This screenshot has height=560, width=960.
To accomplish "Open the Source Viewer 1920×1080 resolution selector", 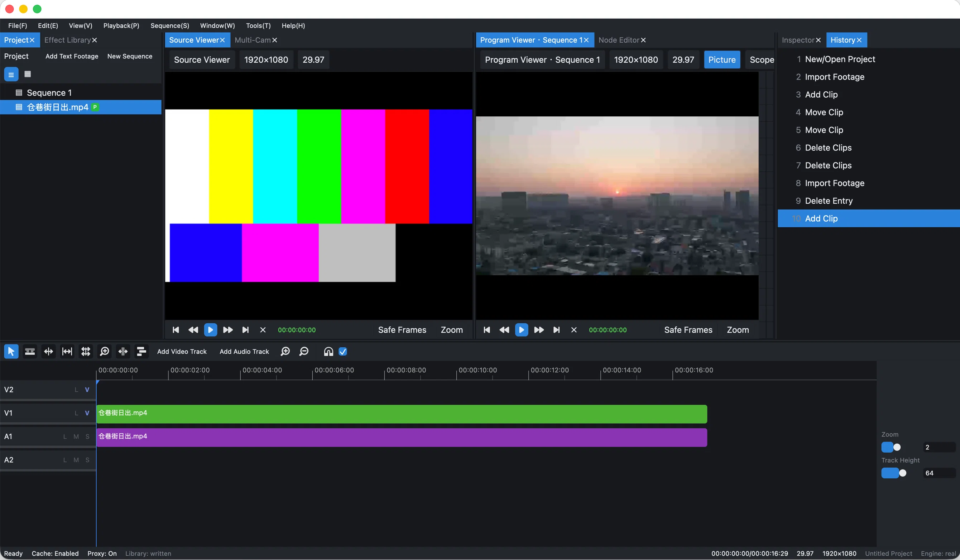I will pos(266,60).
